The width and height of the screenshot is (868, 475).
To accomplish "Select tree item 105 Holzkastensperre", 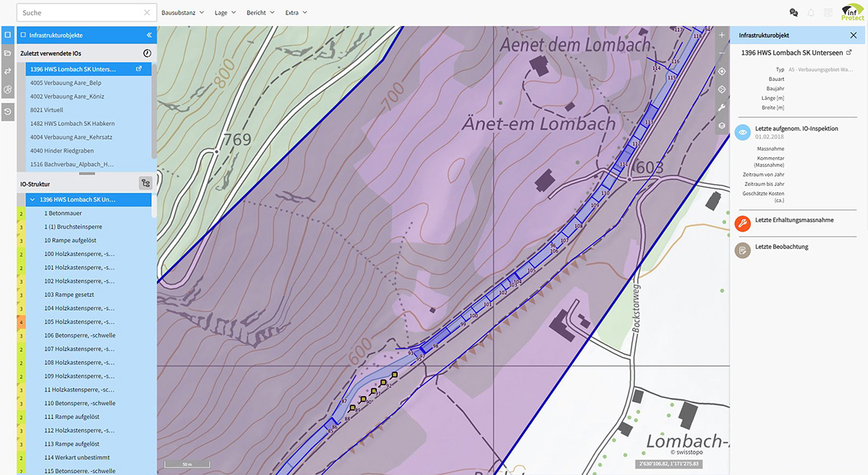I will tap(88, 321).
